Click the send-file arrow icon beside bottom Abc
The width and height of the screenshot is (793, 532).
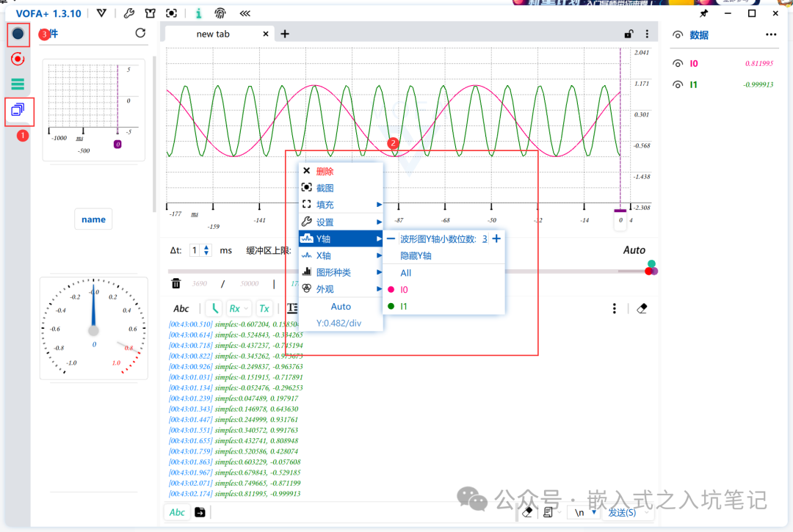[200, 512]
